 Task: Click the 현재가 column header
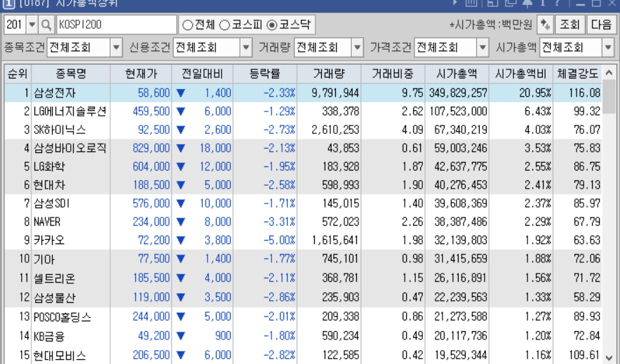coord(141,74)
